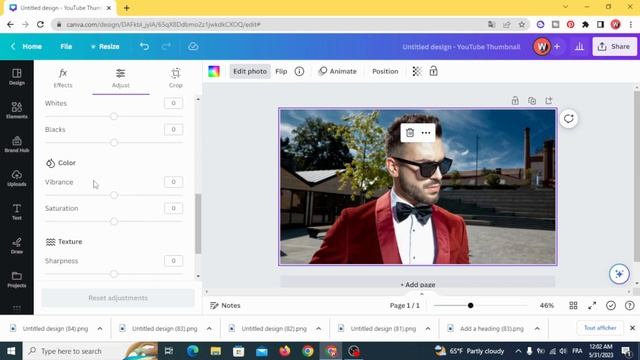The image size is (640, 360).
Task: Expand options for Add a heading (83).png download
Action: [x=537, y=329]
